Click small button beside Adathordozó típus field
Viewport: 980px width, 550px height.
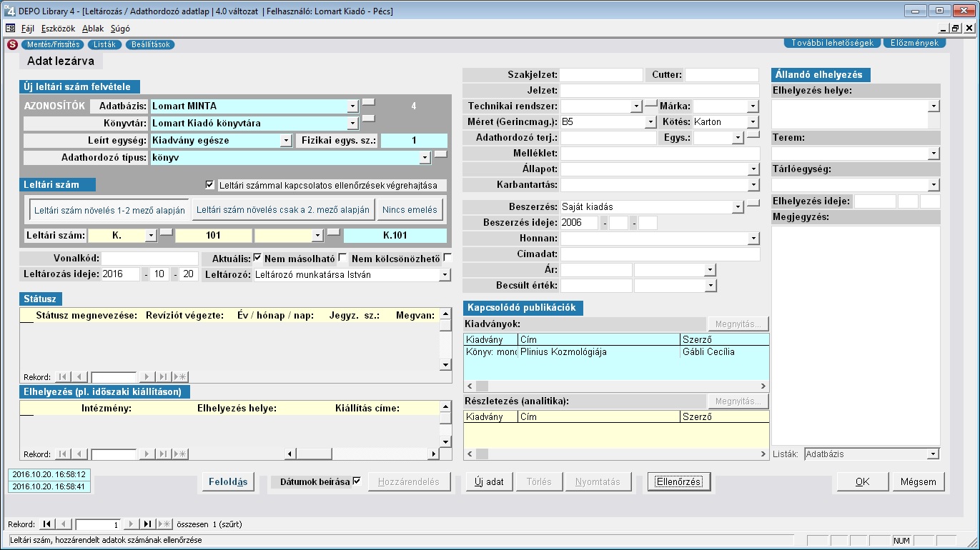pos(441,153)
